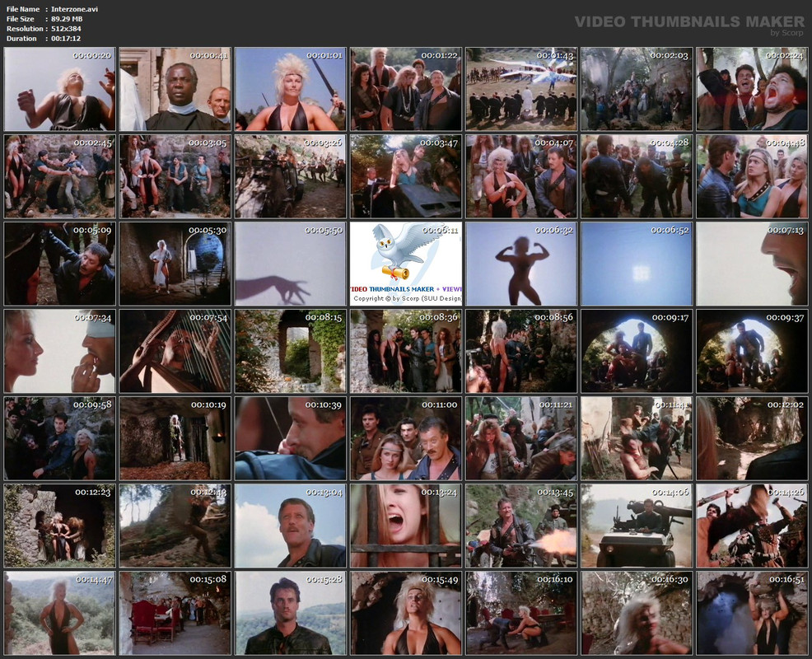Select the duration value 00:17:12
The height and width of the screenshot is (659, 812).
(66, 39)
